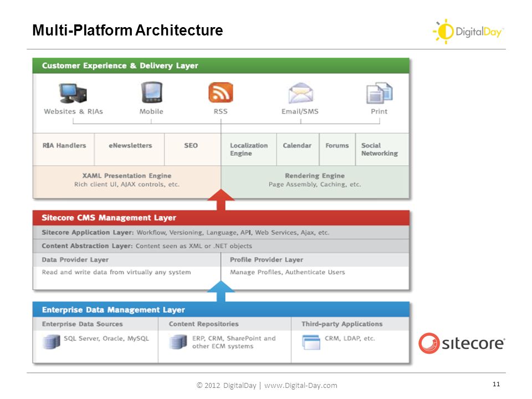Click the RIA Handlers box

click(64, 149)
